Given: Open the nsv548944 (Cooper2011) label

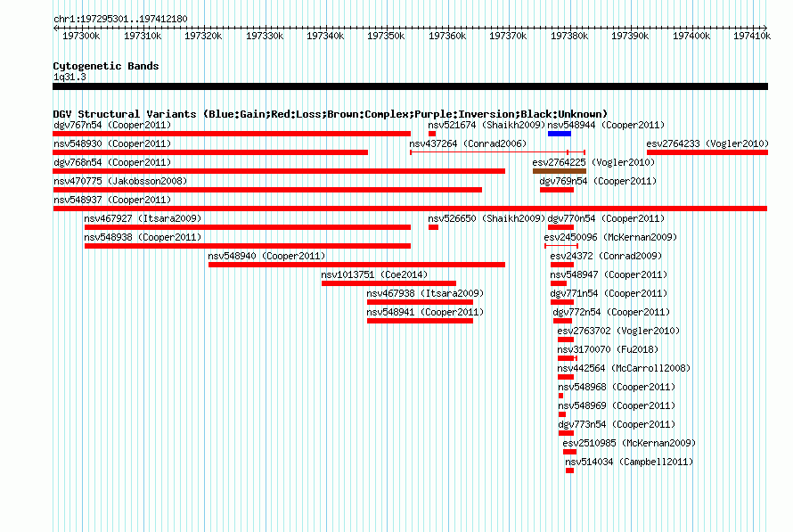Looking at the screenshot, I should (x=606, y=125).
